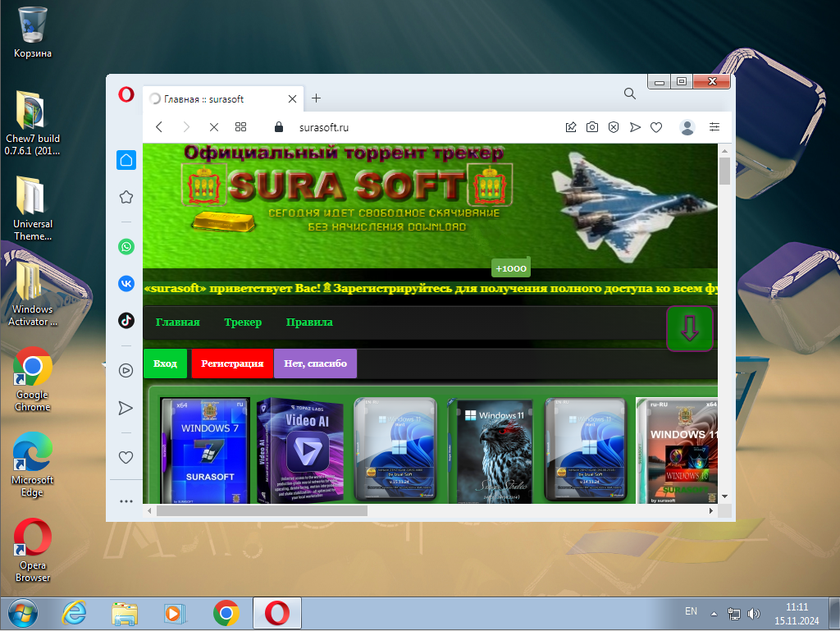Viewport: 840px width, 631px height.
Task: Open the Windows 11 v.14.11.24 cover thumbnail
Action: coord(586,450)
